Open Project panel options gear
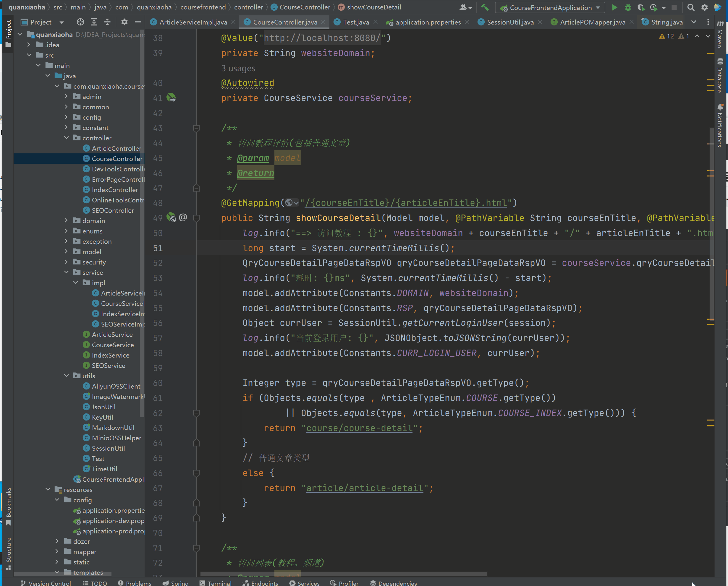 coord(124,22)
